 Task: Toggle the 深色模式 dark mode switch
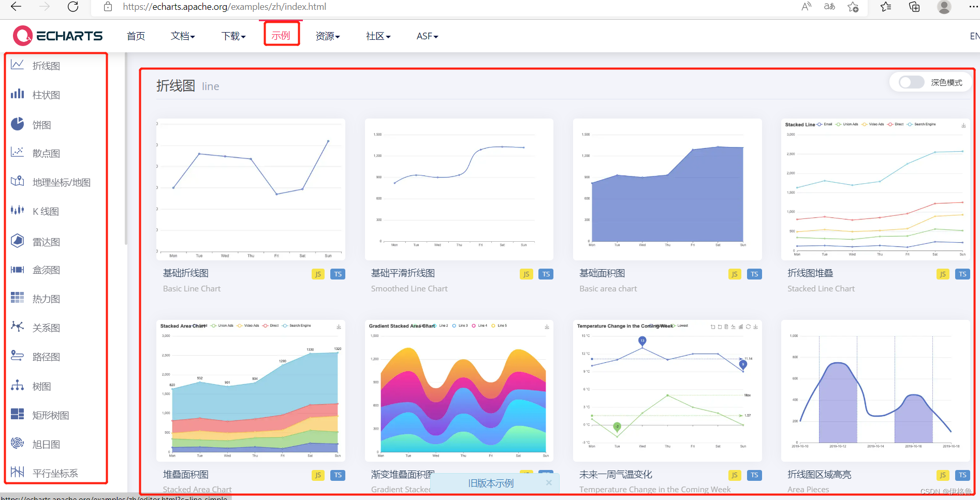(x=911, y=82)
